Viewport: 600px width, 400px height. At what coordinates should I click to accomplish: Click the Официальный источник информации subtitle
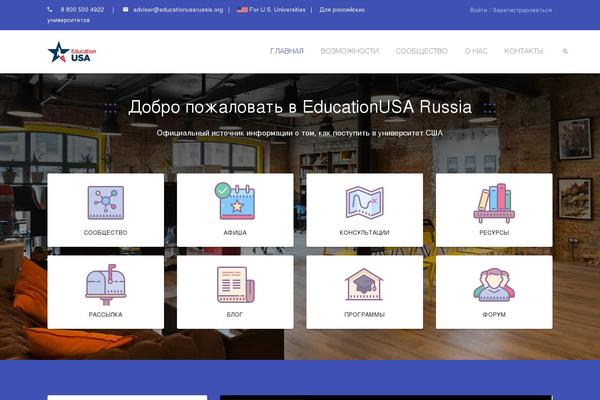[300, 133]
